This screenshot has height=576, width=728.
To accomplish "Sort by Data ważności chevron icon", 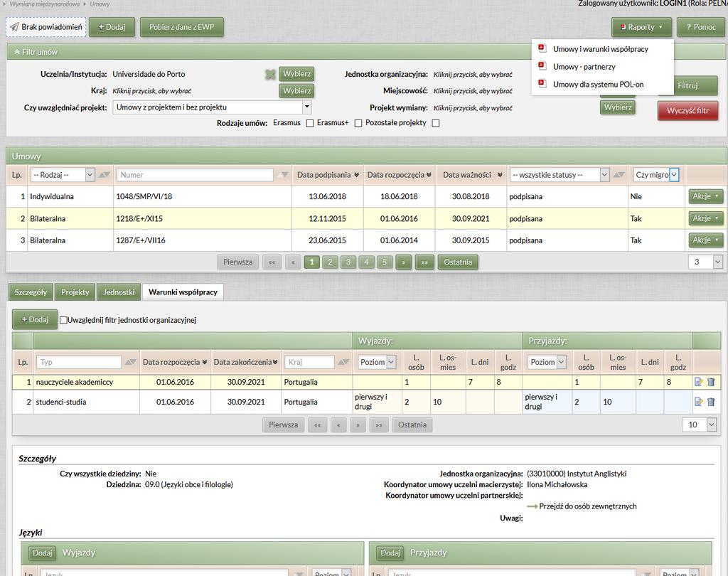I will point(500,175).
